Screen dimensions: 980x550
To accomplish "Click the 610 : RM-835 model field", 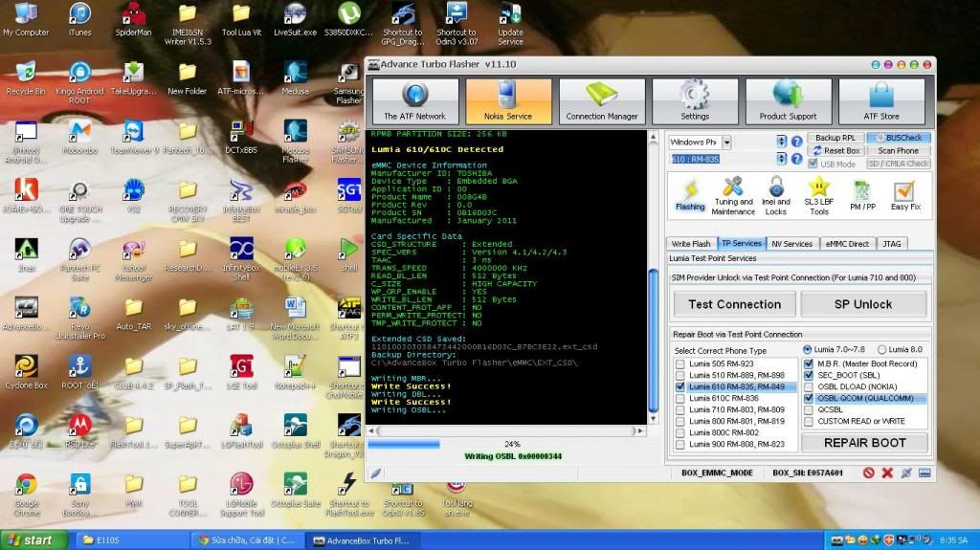I will [722, 159].
